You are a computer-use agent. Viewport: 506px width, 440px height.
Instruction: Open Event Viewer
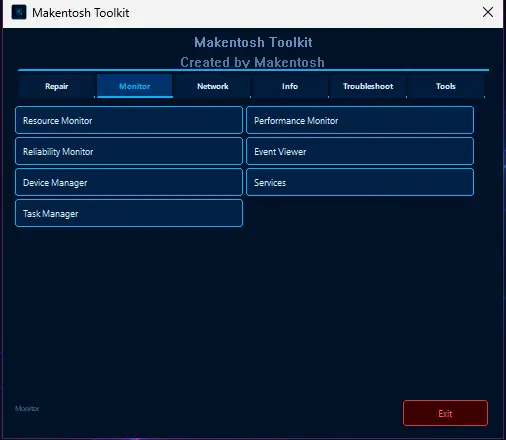[x=360, y=151]
